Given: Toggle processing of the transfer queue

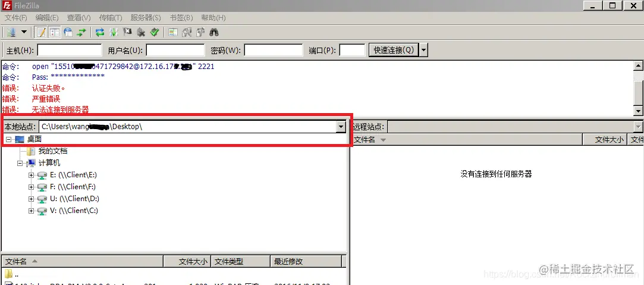Looking at the screenshot, I should tap(114, 32).
